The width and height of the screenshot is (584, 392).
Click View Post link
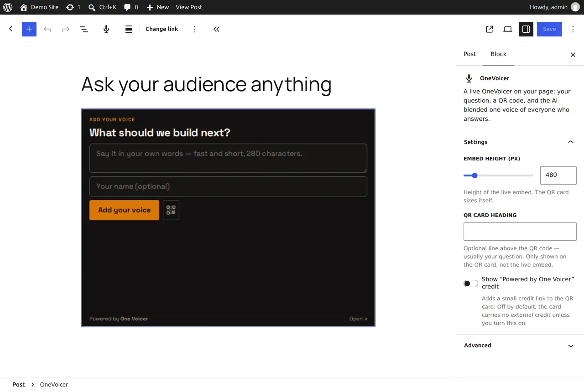tap(189, 7)
